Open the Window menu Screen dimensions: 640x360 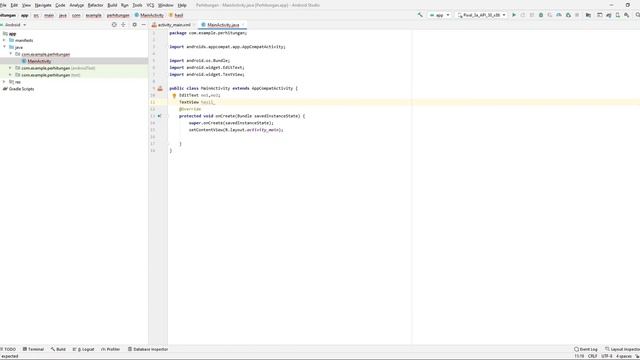click(x=166, y=5)
